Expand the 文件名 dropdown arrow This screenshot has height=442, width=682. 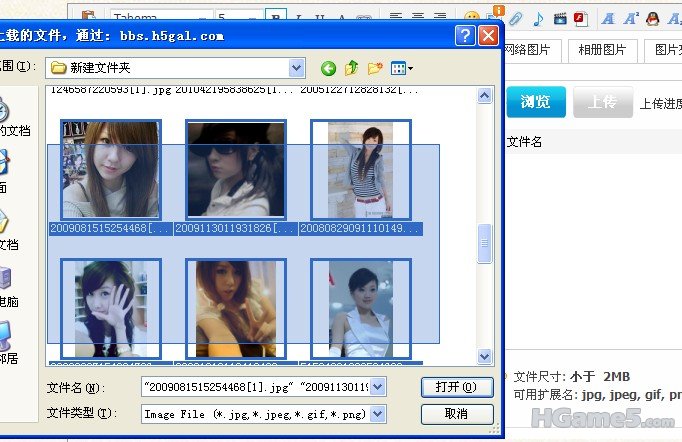click(378, 387)
